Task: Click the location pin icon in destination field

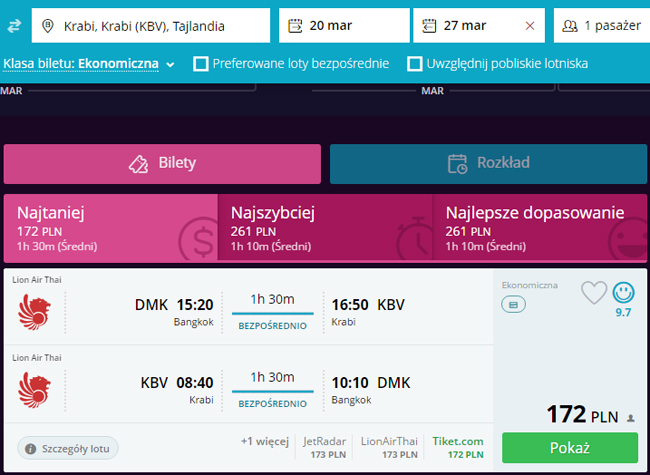Action: point(48,26)
